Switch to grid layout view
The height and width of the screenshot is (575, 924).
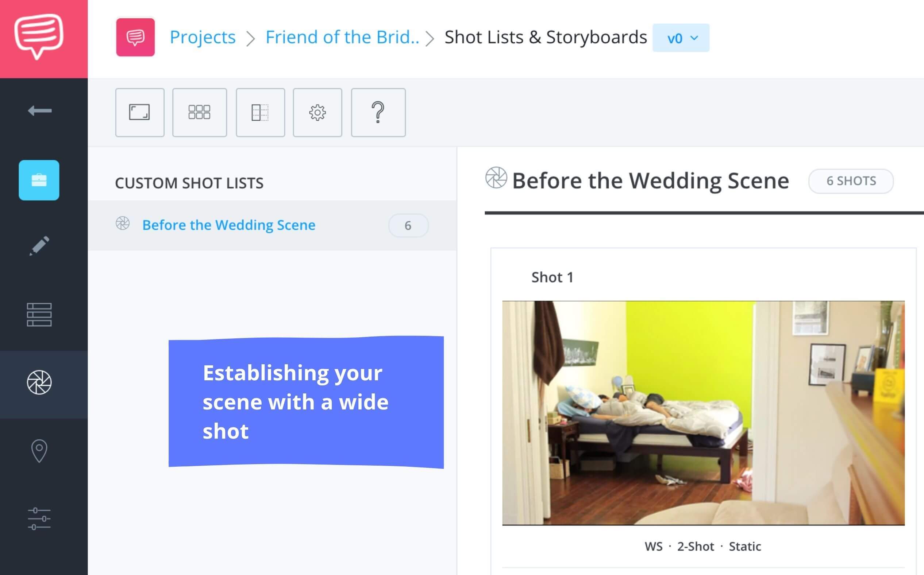[x=199, y=113]
